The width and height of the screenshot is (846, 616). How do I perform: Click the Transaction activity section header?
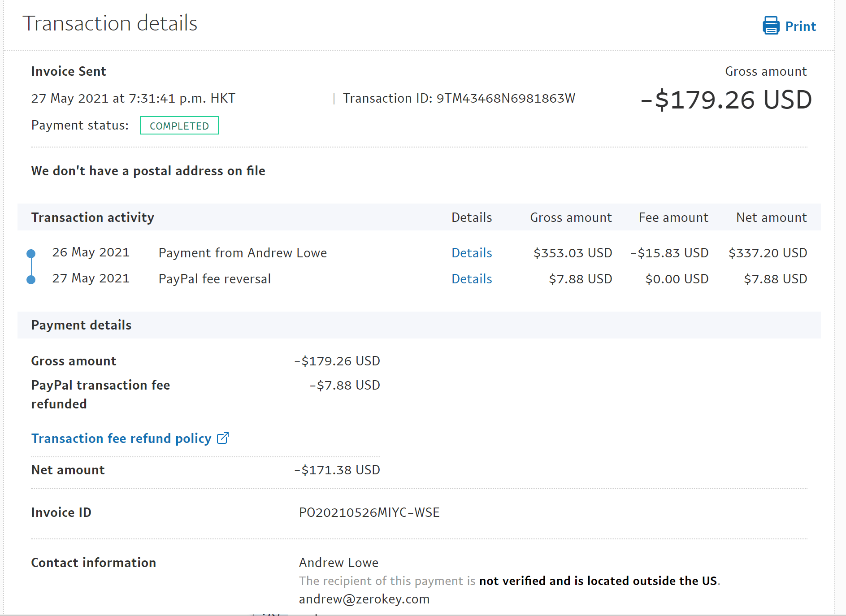(x=92, y=217)
